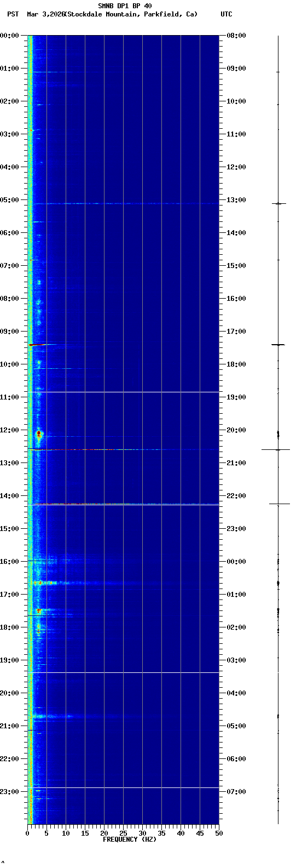302x868 pixels.
Task: Select the 07:00 label on the PST axis
Action: click(x=10, y=266)
